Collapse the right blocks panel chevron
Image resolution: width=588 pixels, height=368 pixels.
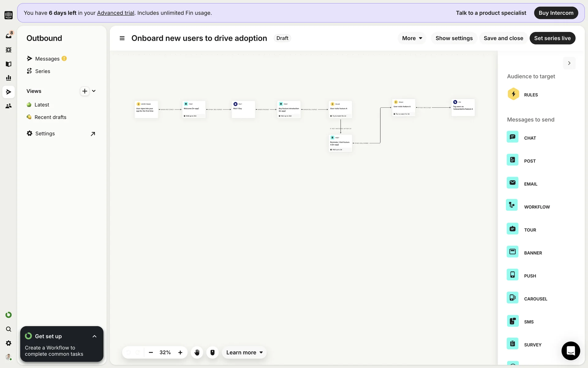click(569, 63)
